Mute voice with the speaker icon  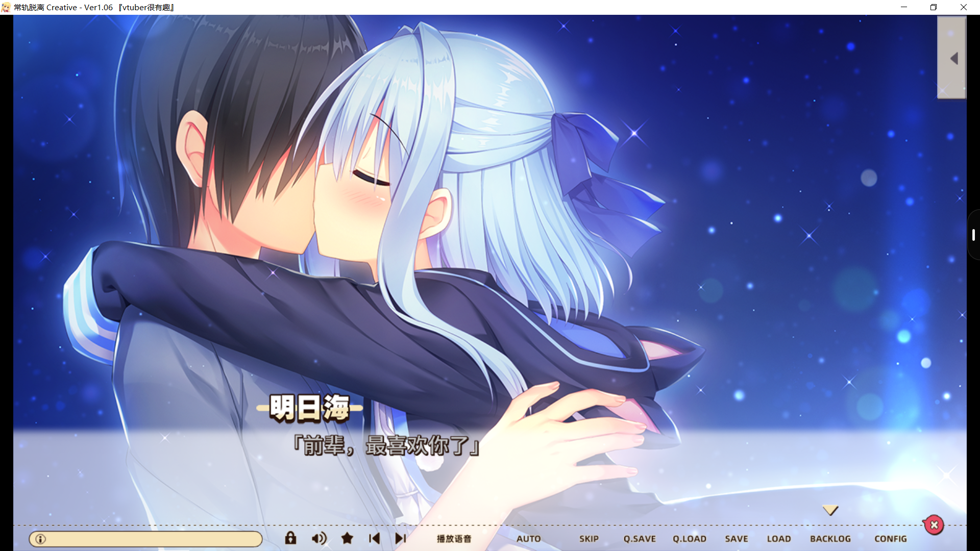point(319,538)
